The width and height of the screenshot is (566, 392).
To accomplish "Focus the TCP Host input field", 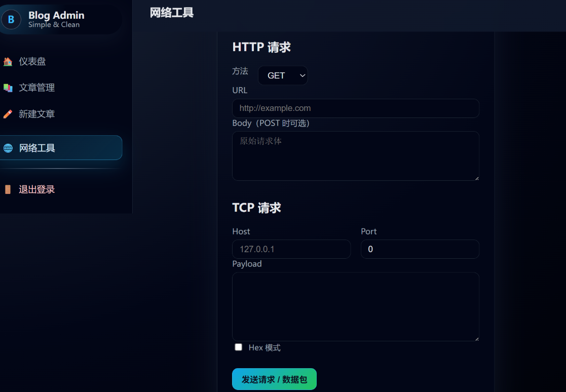I will [291, 249].
